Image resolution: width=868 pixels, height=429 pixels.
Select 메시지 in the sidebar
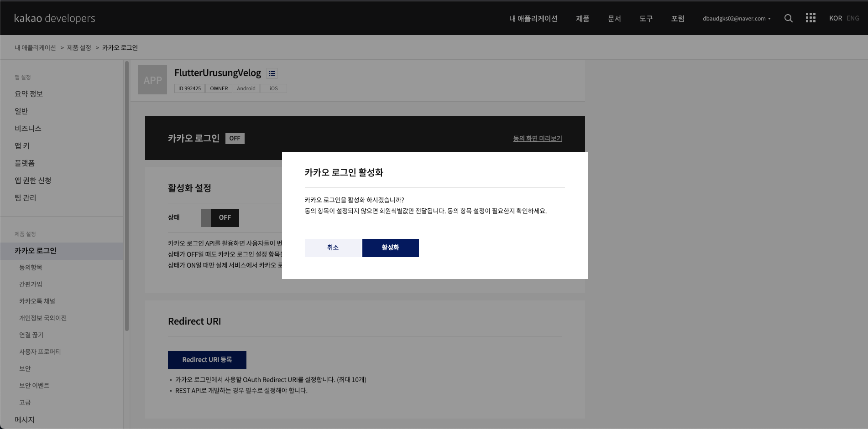(25, 419)
